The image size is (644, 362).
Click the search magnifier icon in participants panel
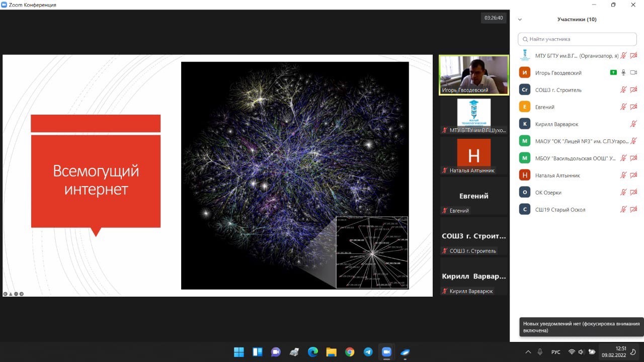[x=525, y=39]
